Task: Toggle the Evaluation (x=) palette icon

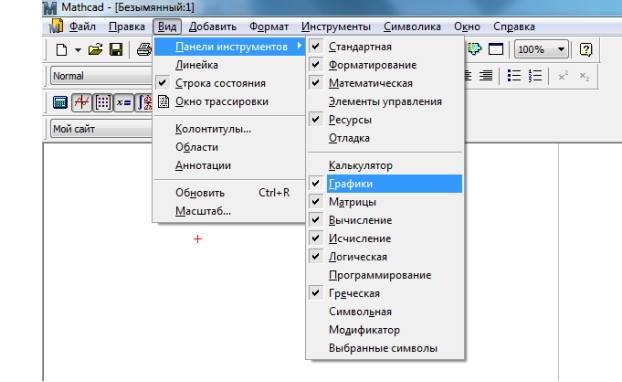Action: pos(124,103)
